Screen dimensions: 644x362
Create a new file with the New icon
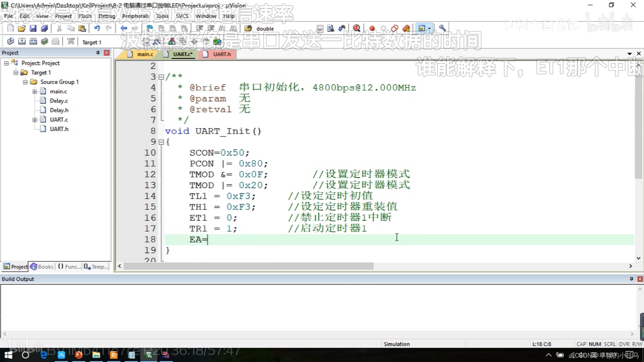tap(10, 28)
